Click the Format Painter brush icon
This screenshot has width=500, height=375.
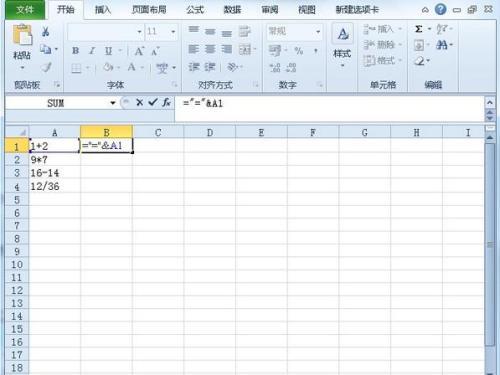pos(46,67)
